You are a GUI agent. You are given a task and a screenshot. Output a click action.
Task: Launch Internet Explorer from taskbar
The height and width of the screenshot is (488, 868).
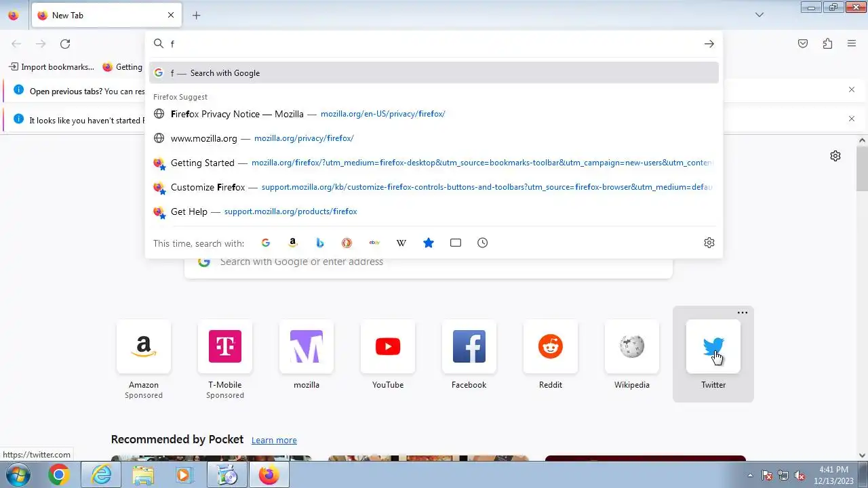pyautogui.click(x=102, y=475)
